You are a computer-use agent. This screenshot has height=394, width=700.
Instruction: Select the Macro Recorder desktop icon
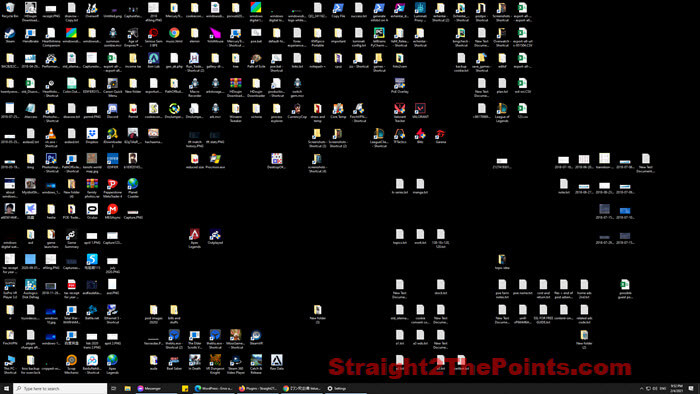point(195,88)
